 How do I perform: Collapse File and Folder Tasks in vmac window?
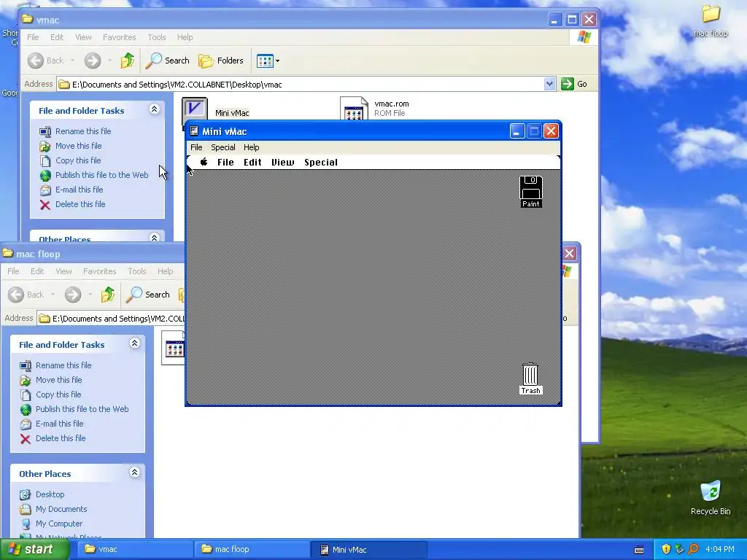[154, 109]
